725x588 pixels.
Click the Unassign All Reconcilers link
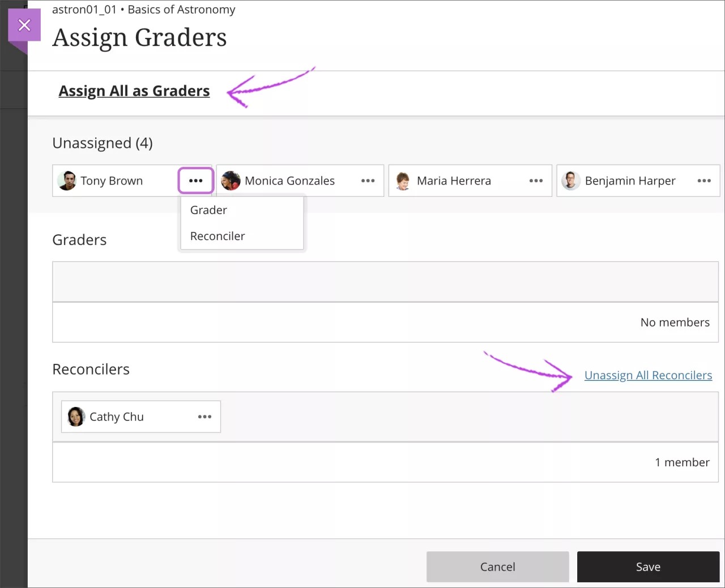tap(648, 375)
